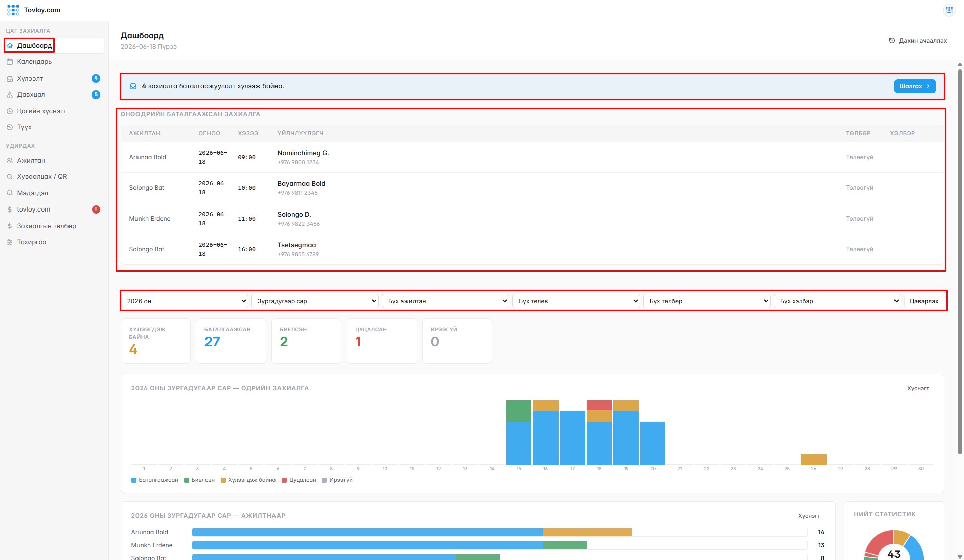
Task: Click the bar for day 26
Action: click(813, 459)
